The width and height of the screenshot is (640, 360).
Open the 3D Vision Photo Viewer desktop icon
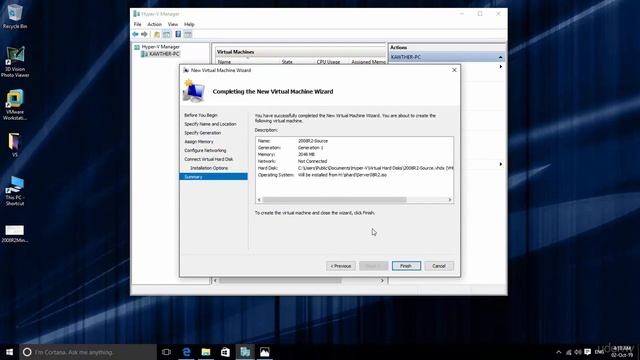(x=15, y=62)
